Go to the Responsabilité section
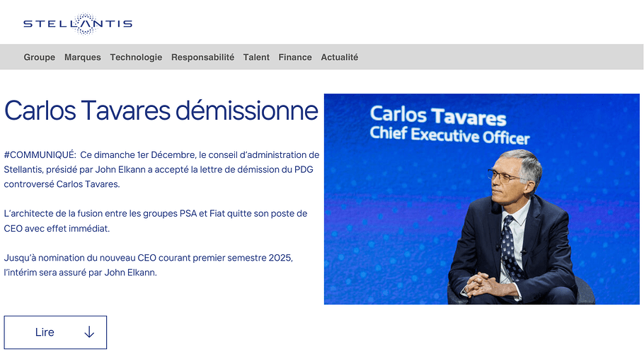The image size is (644, 362). [202, 57]
